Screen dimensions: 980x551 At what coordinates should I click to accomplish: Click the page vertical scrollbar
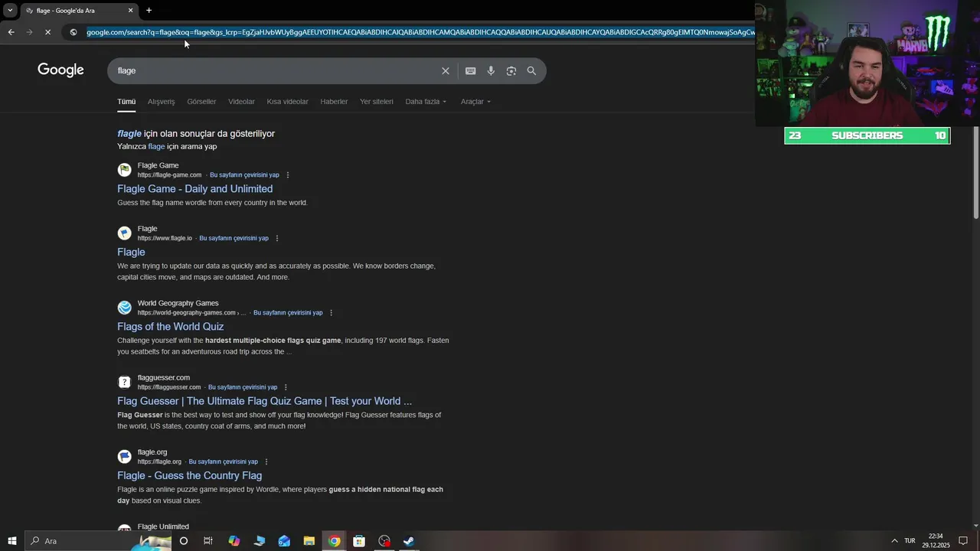tap(975, 172)
